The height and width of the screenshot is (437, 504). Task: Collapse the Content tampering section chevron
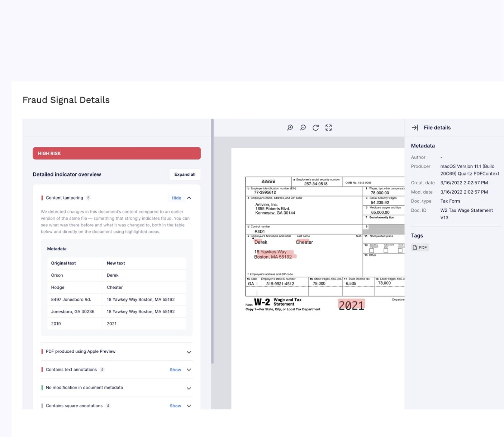(x=189, y=198)
